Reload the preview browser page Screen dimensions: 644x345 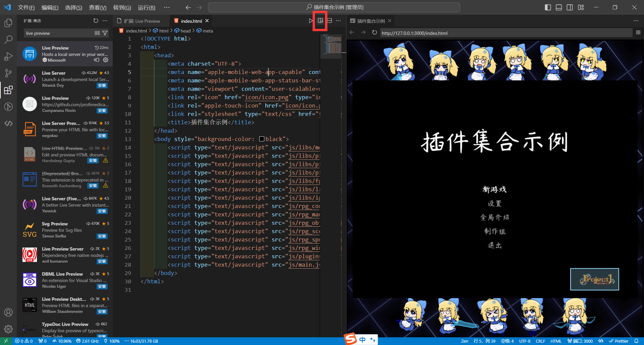click(x=374, y=32)
